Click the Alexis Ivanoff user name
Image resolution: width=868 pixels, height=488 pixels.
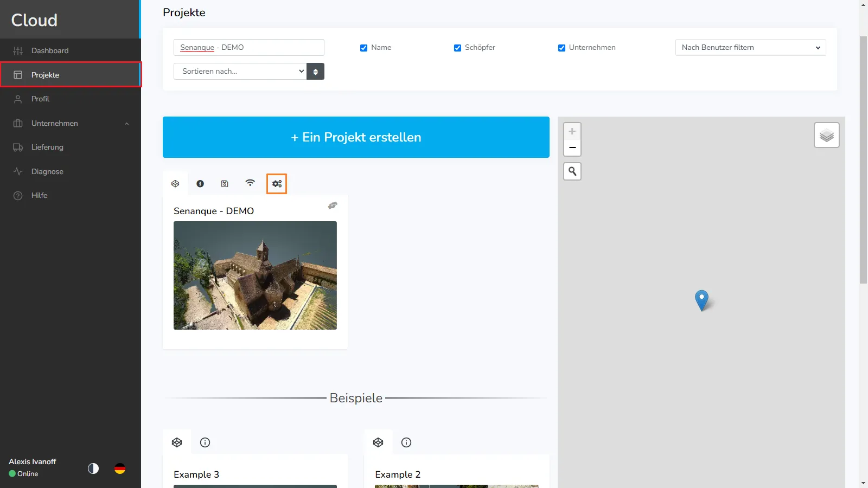tap(33, 461)
